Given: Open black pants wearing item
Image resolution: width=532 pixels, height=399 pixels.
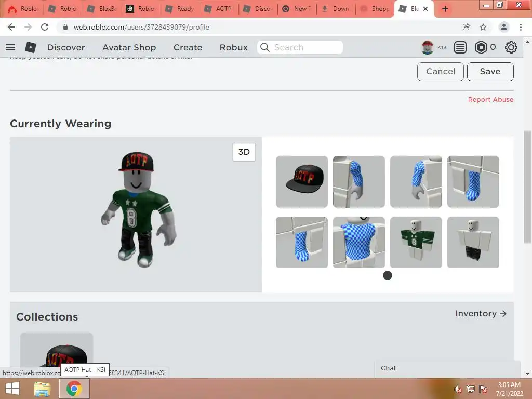Looking at the screenshot, I should click(x=473, y=242).
